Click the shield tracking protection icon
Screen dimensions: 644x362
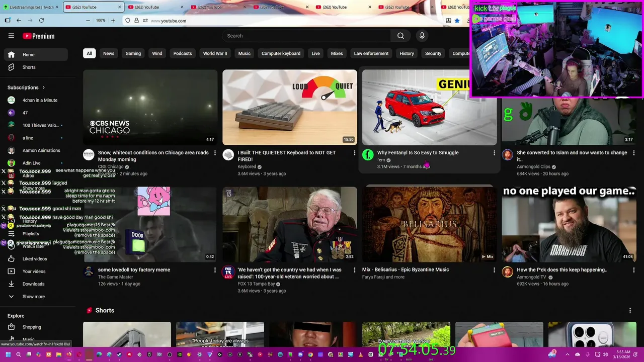click(128, 21)
